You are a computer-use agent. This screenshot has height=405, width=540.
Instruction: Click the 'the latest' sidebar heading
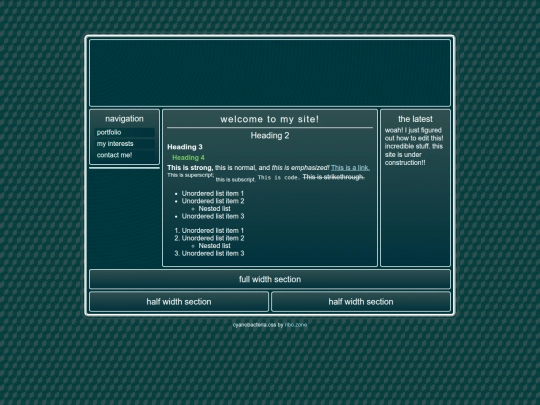(x=415, y=119)
